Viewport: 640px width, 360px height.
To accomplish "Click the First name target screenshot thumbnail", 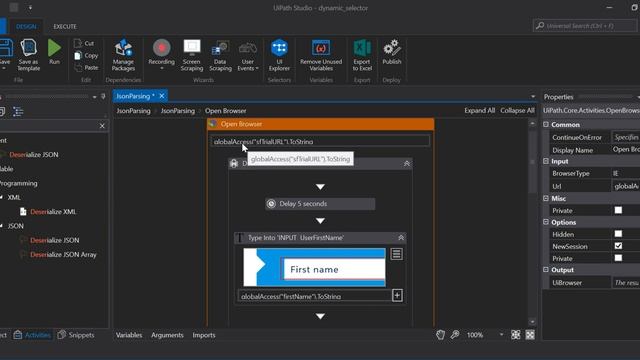I will tap(314, 267).
